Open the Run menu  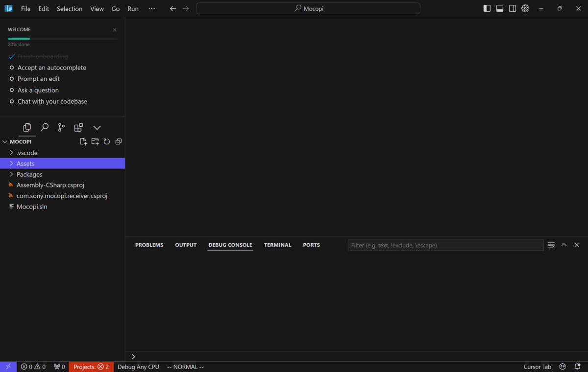(133, 9)
